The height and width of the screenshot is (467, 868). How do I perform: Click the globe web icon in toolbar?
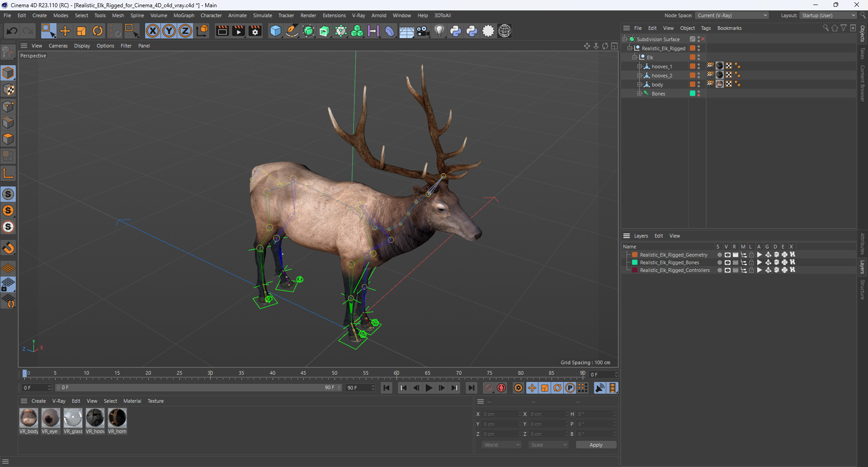click(505, 31)
